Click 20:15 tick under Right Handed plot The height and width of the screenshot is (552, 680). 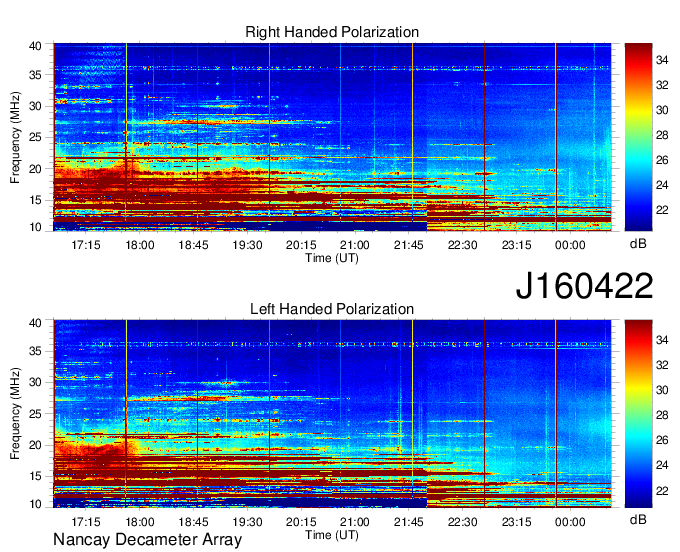pos(301,245)
